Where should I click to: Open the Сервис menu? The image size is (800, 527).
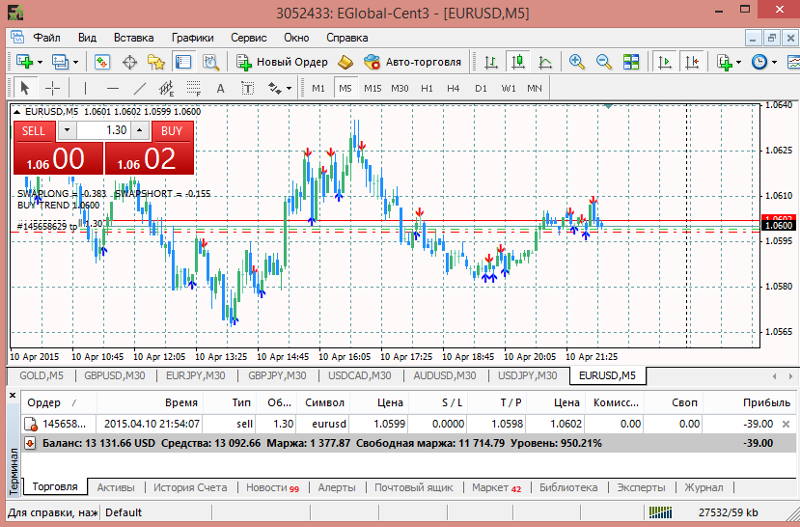(x=248, y=38)
